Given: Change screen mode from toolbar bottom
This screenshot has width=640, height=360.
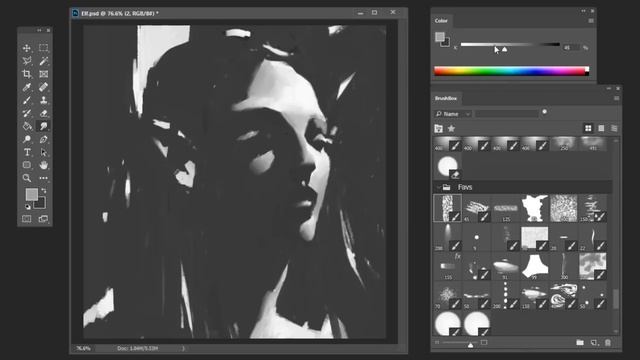Looking at the screenshot, I should coord(43,219).
